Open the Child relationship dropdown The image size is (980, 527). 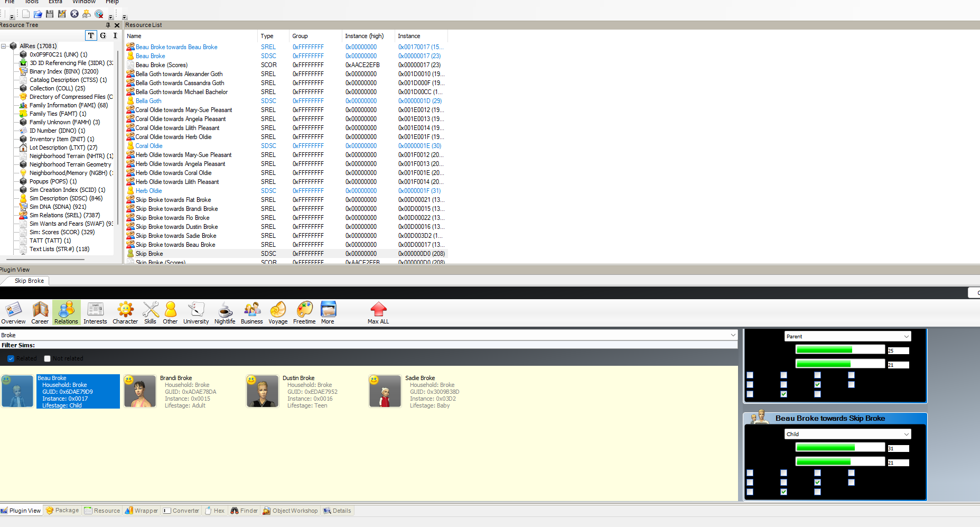pos(848,434)
